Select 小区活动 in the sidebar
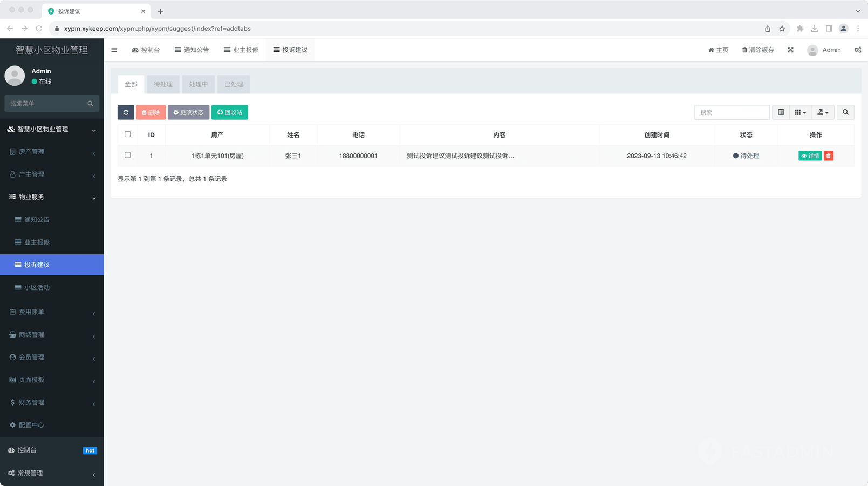Screen dimensions: 868x486 tap(37, 287)
